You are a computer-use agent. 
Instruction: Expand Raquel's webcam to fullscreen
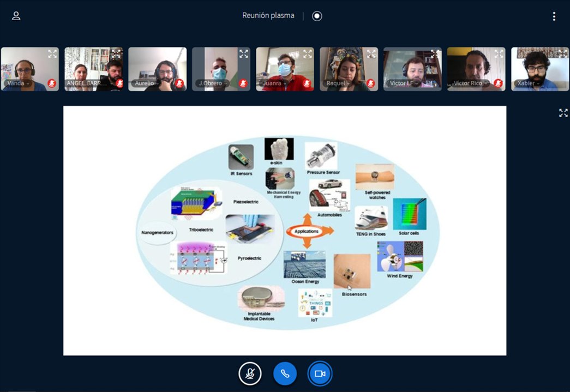tap(371, 54)
